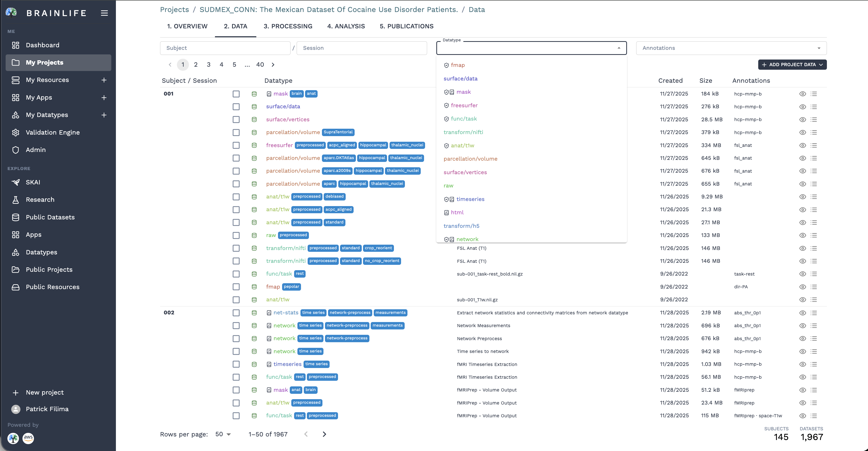Click the plus icon next to My Datatypes
868x451 pixels.
tap(104, 115)
